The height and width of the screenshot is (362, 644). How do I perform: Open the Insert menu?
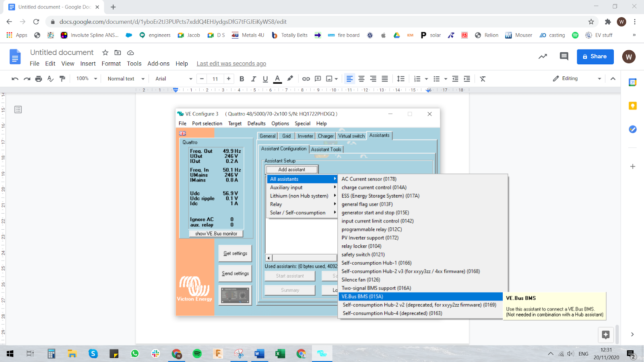tap(88, 64)
